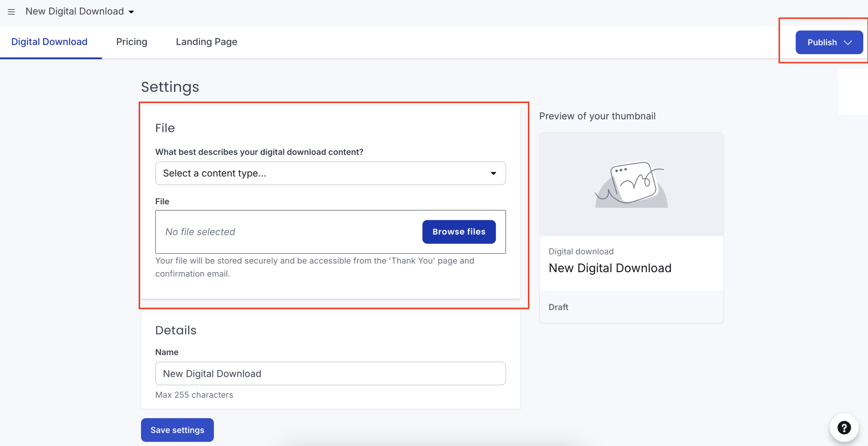Open the hamburger navigation menu
This screenshot has height=446, width=868.
pos(11,12)
